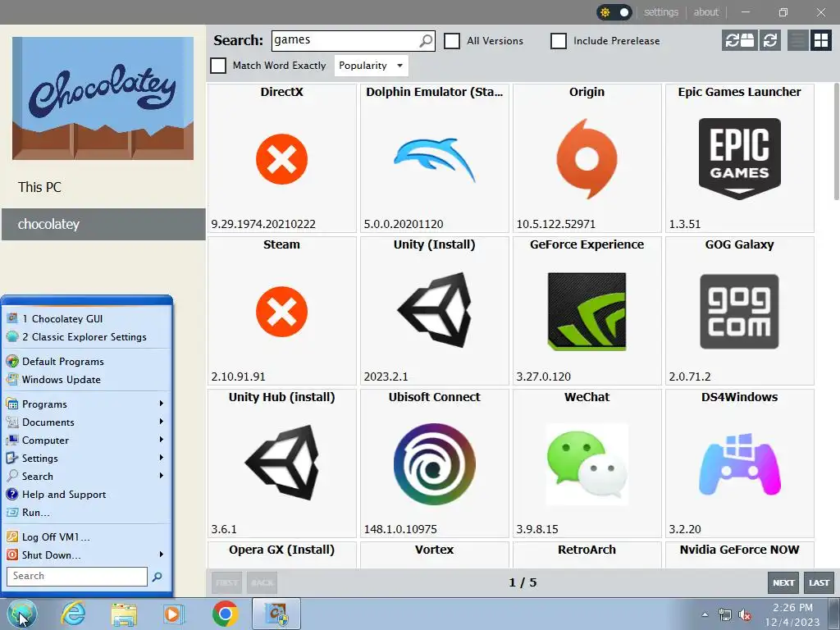
Task: Enable the All Versions checkbox
Action: coord(452,41)
